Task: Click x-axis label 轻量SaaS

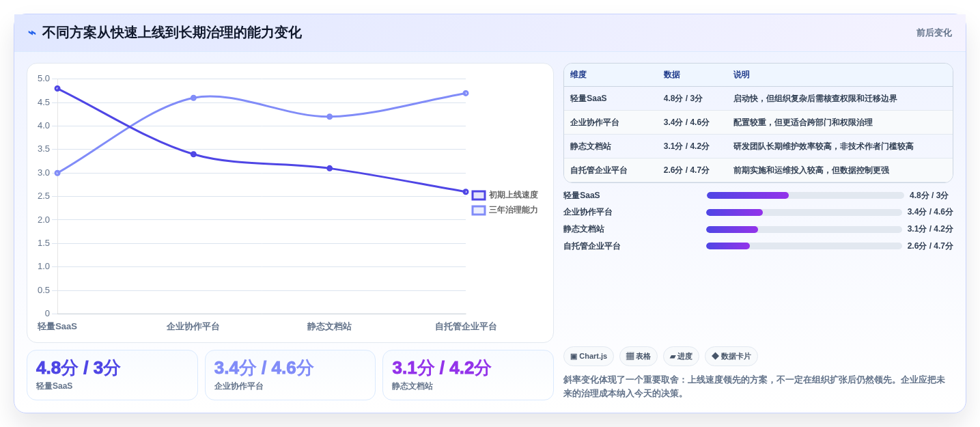Action: pyautogui.click(x=57, y=327)
